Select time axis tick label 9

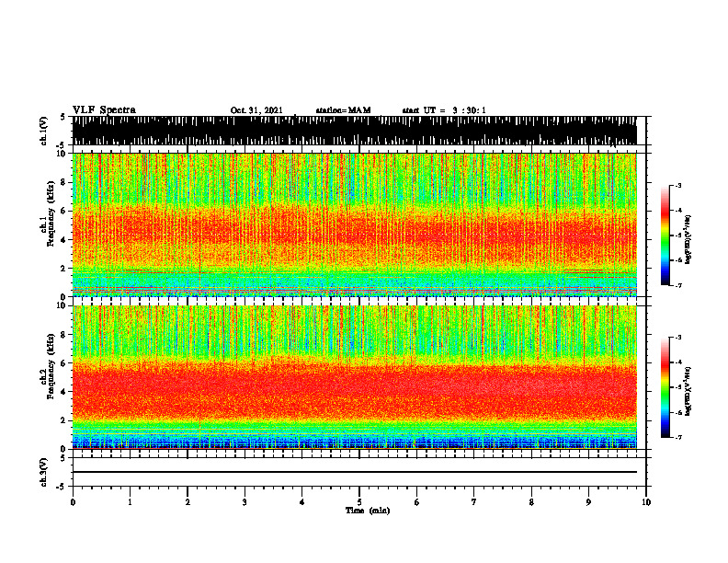pos(588,502)
